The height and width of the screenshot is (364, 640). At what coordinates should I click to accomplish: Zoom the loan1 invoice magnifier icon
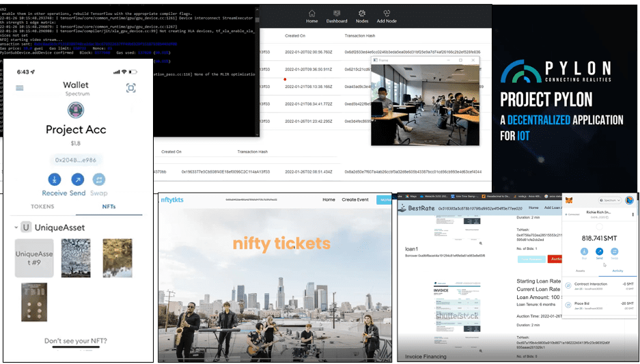tap(481, 243)
